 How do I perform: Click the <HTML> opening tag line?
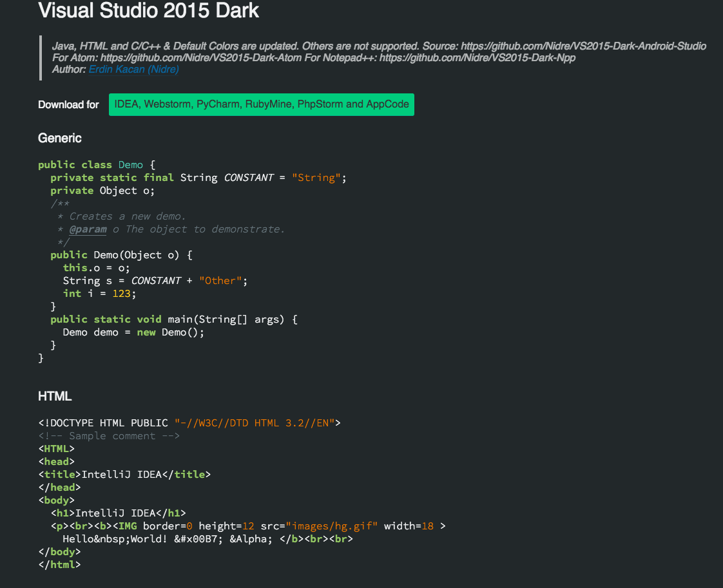click(x=56, y=449)
